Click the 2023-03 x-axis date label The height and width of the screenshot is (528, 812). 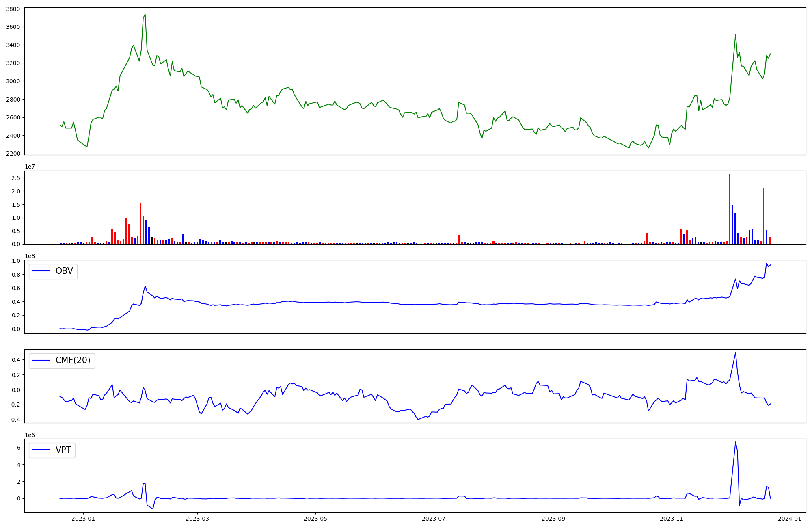[x=197, y=519]
